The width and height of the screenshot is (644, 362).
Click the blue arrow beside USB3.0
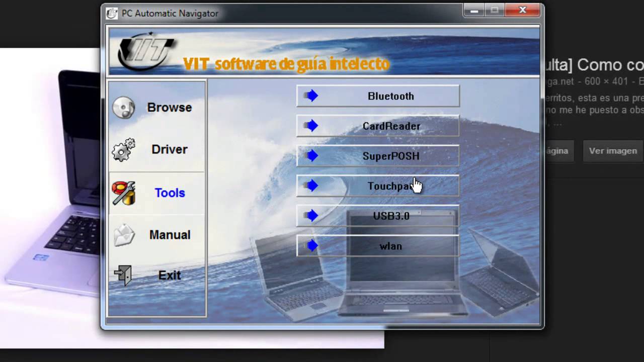[311, 216]
